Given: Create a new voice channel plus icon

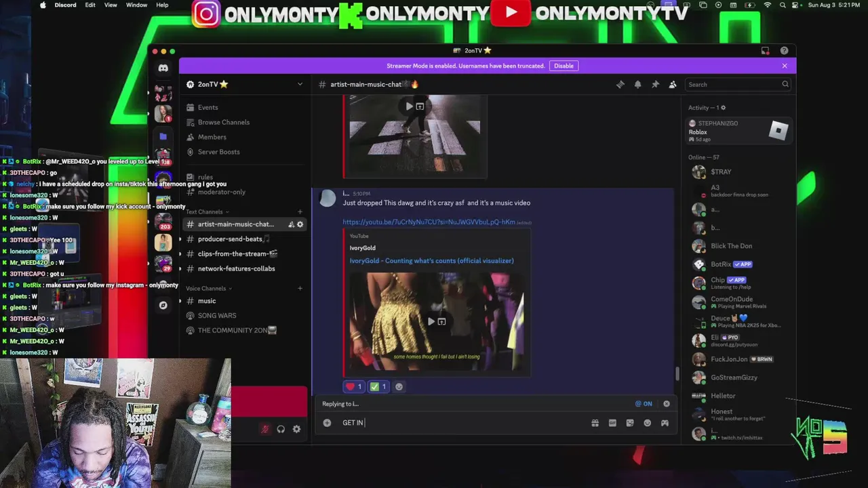Looking at the screenshot, I should (x=300, y=289).
